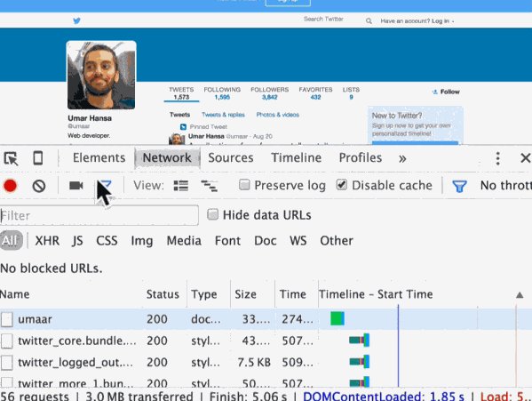532x401 pixels.
Task: Click into the Filter text field
Action: [x=99, y=215]
